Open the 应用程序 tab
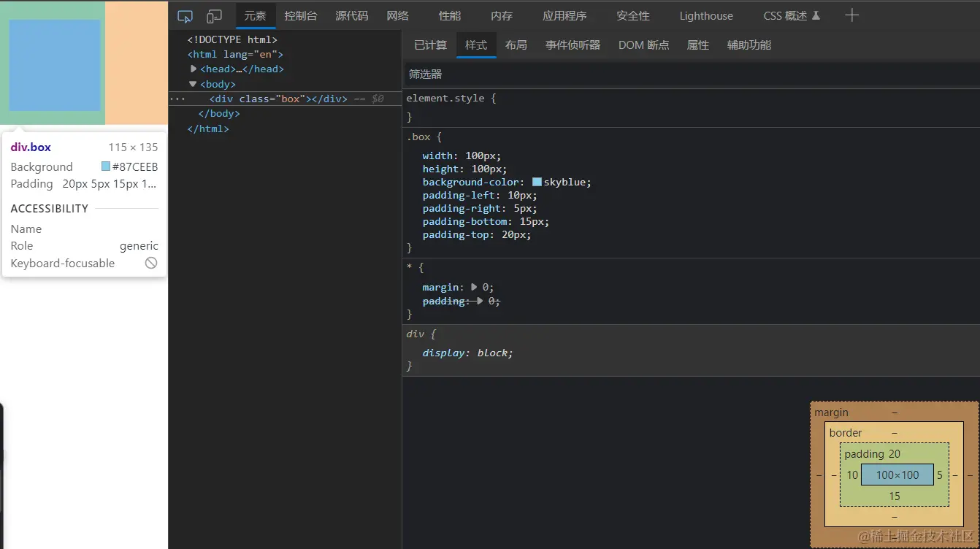980x549 pixels. click(x=564, y=16)
